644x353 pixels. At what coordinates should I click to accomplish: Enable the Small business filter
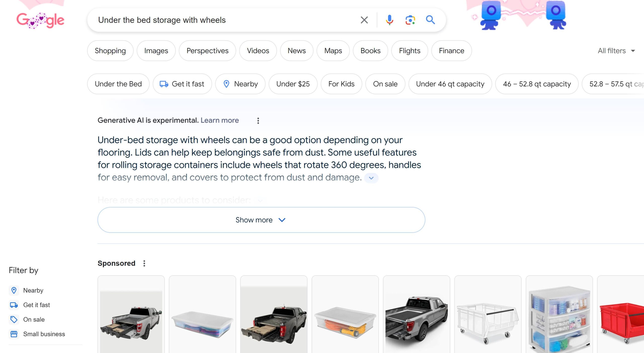coord(44,334)
